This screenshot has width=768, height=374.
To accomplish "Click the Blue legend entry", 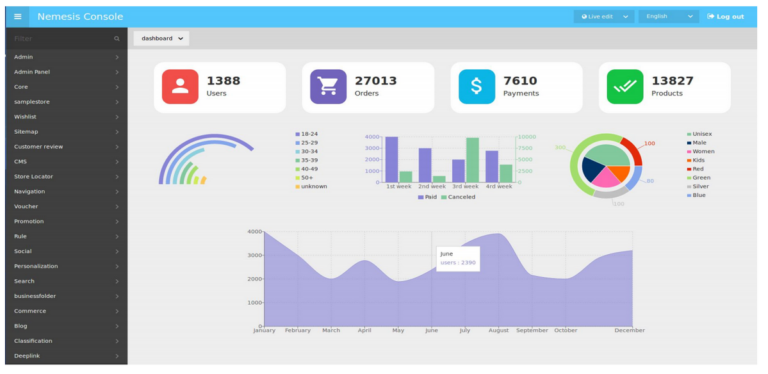I will click(696, 195).
